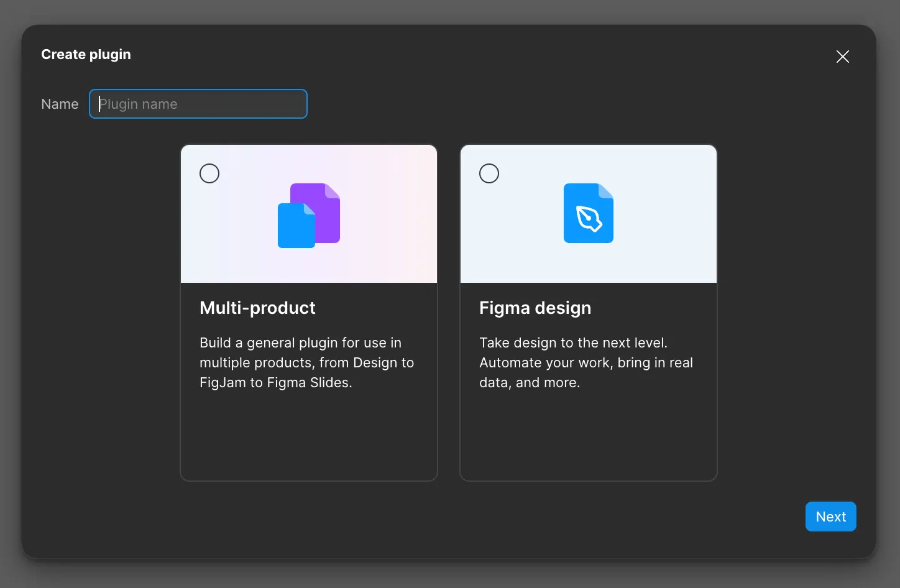Click the Plugin name input field
This screenshot has width=900, height=588.
198,104
